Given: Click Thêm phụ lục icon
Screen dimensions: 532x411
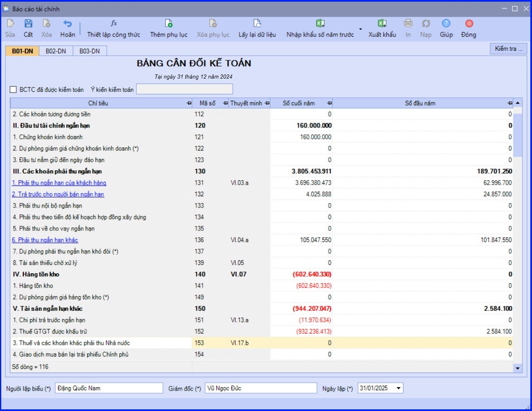Looking at the screenshot, I should (168, 23).
